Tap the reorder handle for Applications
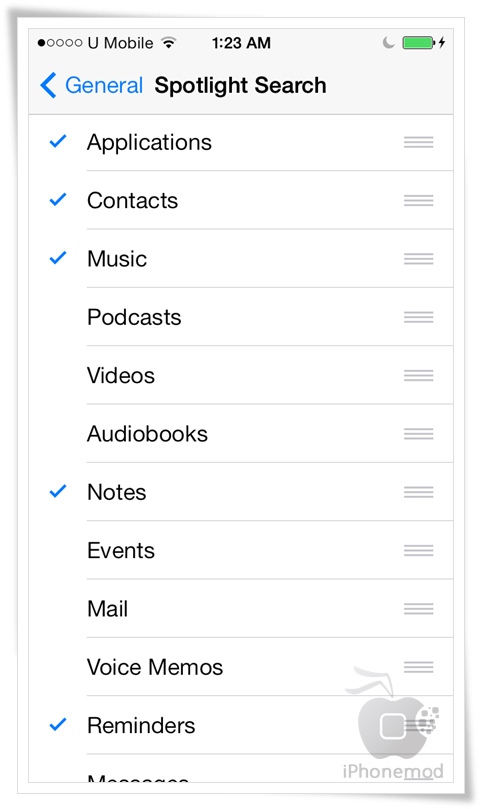This screenshot has height=809, width=480. click(418, 142)
